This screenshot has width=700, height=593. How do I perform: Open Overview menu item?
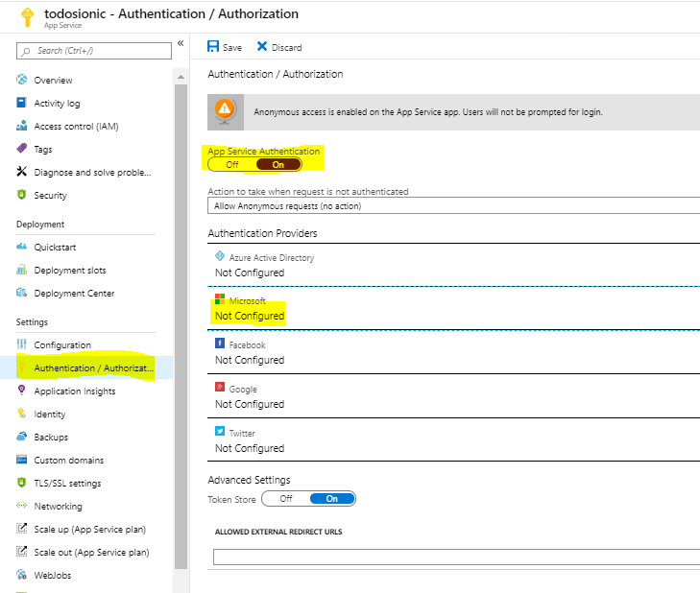coord(53,81)
